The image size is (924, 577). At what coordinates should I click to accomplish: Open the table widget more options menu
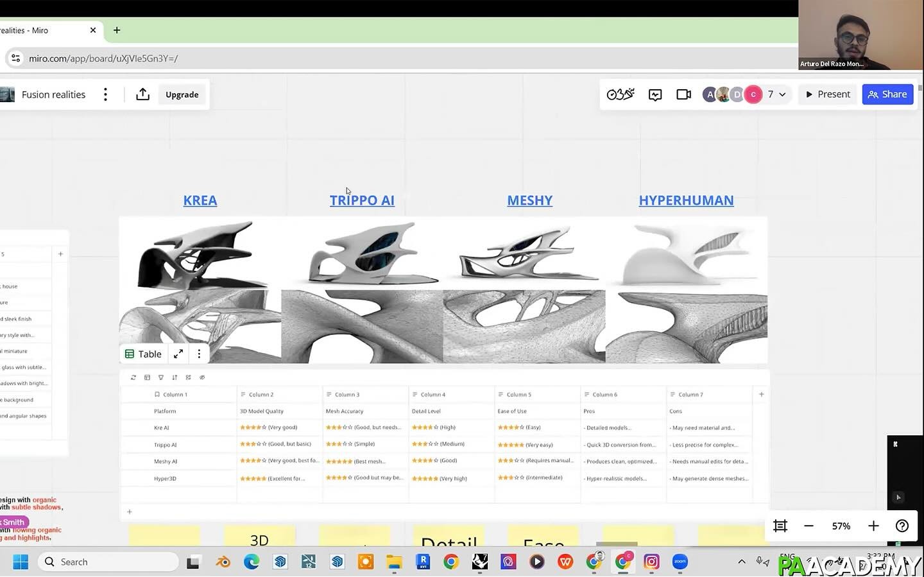click(199, 354)
